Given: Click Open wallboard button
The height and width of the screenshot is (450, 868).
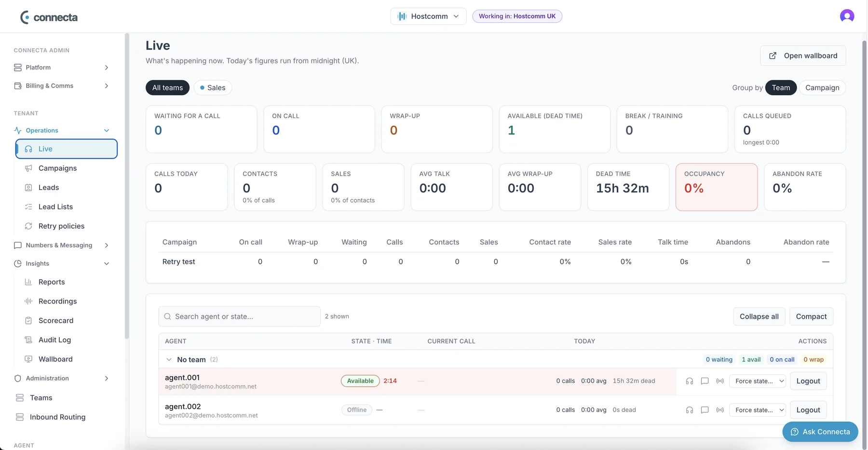Looking at the screenshot, I should 803,56.
